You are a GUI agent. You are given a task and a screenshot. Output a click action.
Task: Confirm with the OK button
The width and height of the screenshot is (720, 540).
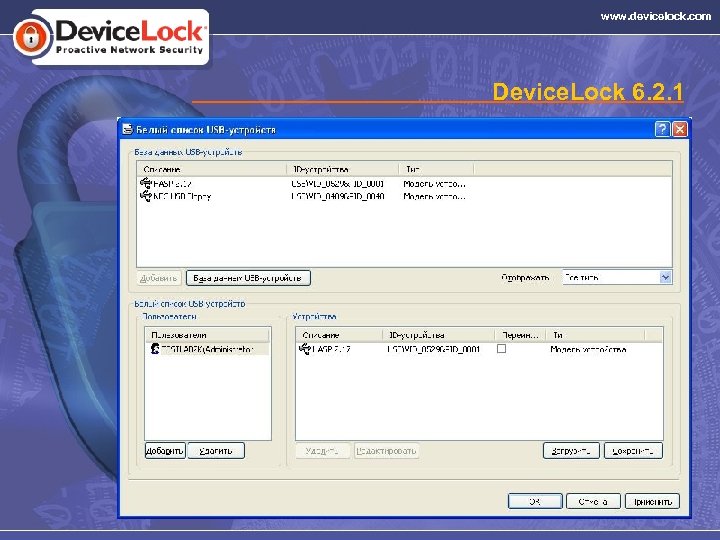(x=535, y=501)
